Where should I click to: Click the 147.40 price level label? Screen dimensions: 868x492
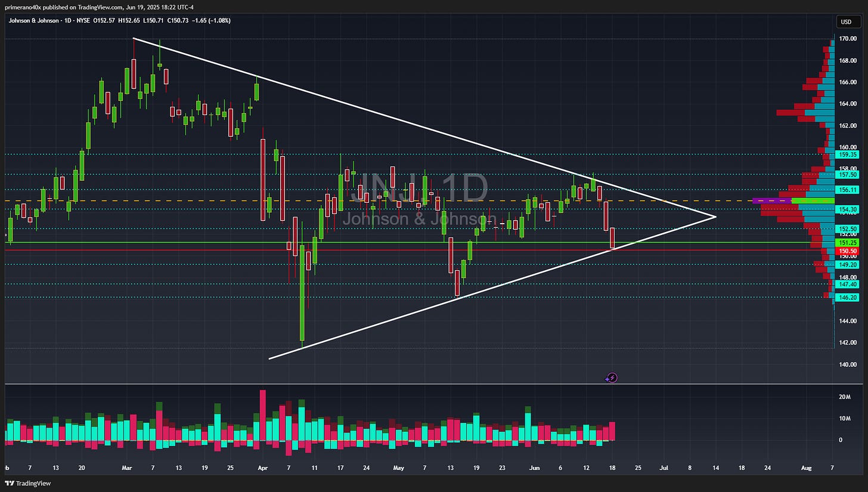point(847,284)
